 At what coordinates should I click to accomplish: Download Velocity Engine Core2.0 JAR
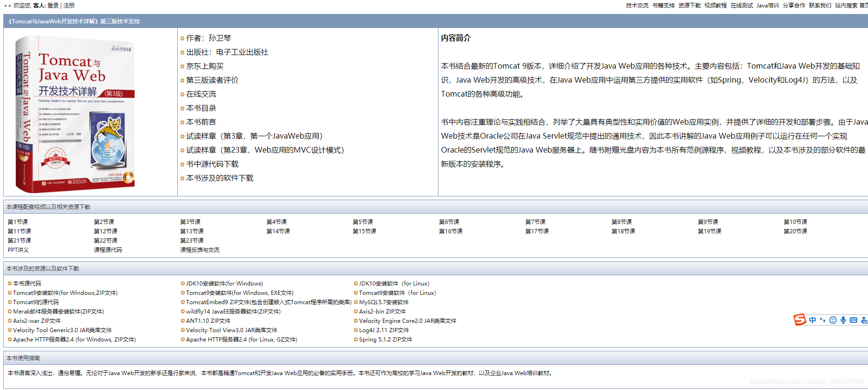pyautogui.click(x=408, y=321)
